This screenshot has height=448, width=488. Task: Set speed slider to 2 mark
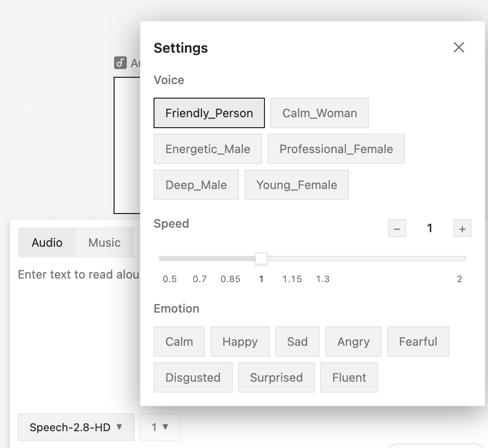click(459, 279)
